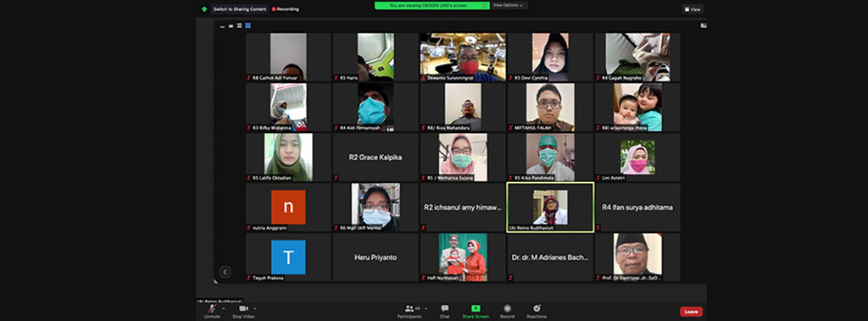The height and width of the screenshot is (321, 868).
Task: Open the Reactions menu
Action: [x=537, y=311]
